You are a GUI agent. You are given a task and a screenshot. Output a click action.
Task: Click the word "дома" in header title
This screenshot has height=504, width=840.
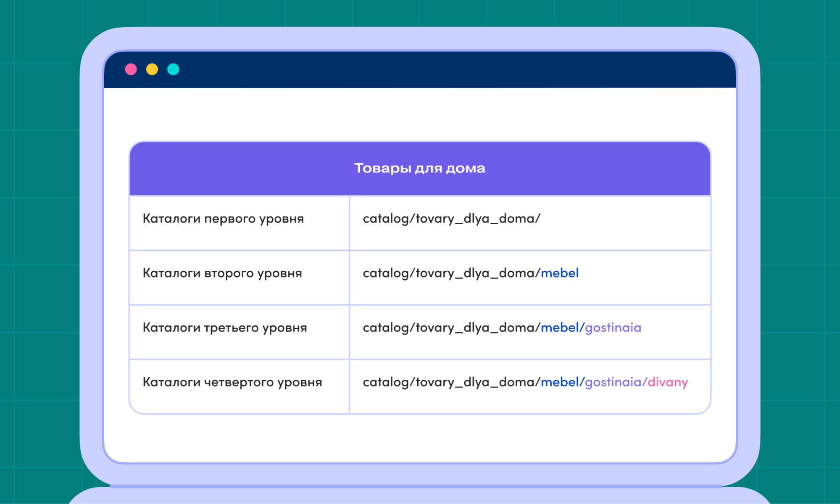465,168
